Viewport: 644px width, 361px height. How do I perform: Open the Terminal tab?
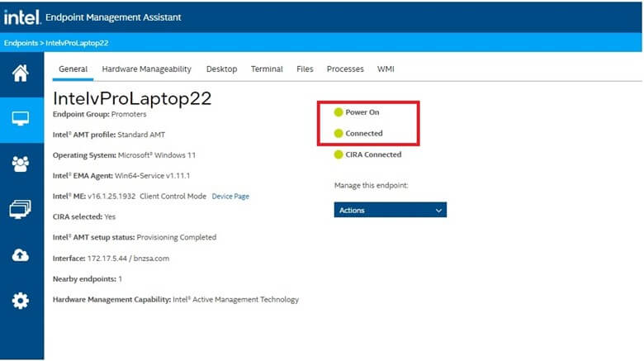[267, 69]
